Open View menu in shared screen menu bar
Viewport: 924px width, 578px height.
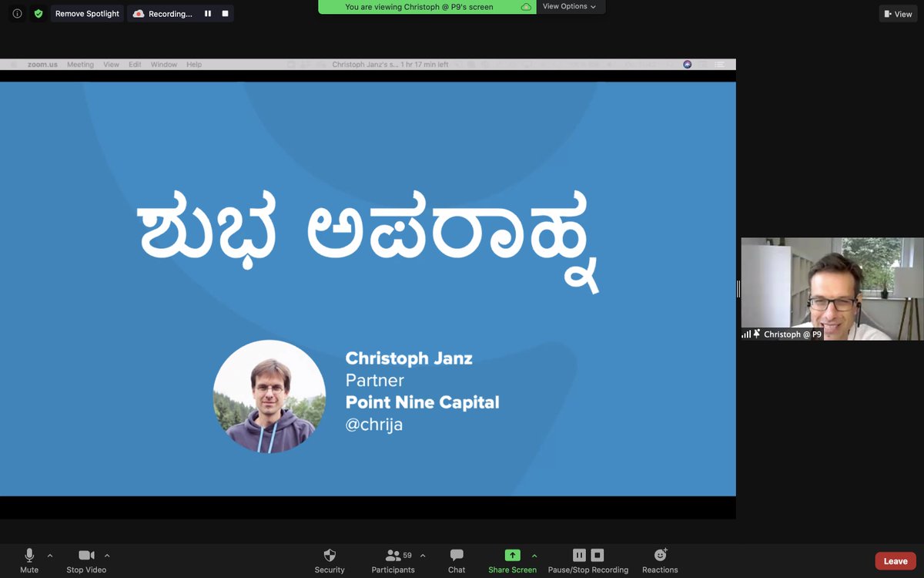tap(112, 65)
